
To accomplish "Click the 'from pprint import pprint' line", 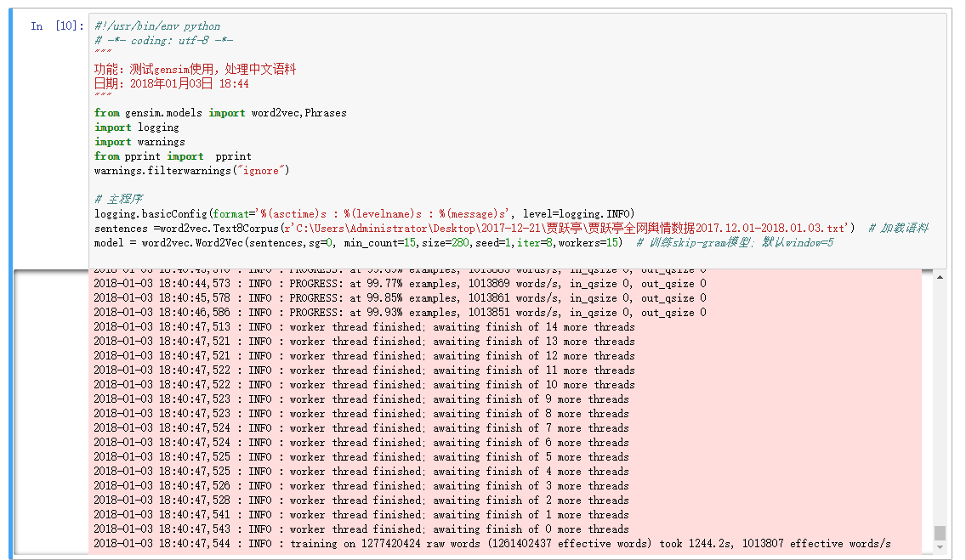I will [173, 156].
